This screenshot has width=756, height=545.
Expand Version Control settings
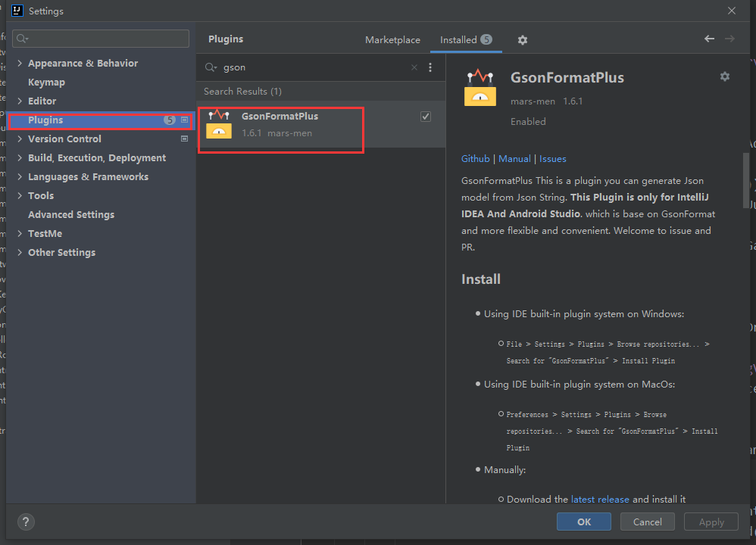coord(20,139)
